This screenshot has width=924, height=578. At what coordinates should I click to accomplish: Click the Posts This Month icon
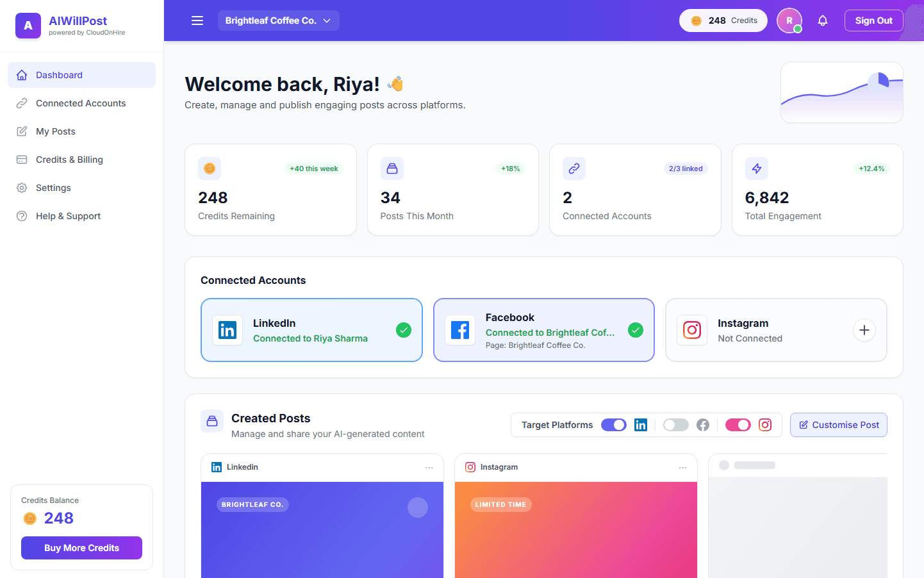pos(392,169)
